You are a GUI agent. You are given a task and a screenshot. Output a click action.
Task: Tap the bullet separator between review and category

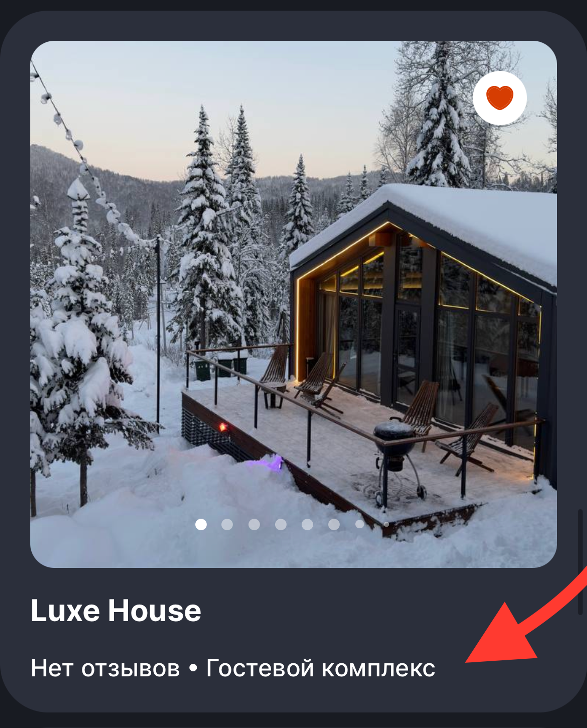[x=193, y=668]
